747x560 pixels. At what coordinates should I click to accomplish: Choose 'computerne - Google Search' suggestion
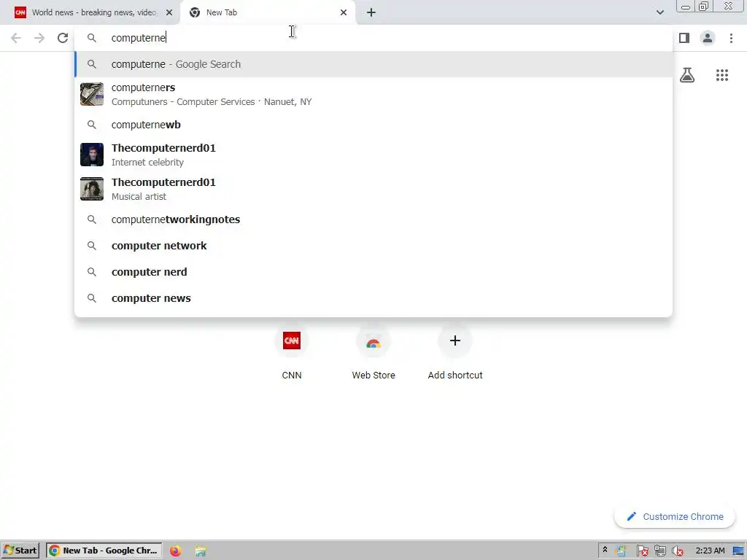coord(373,64)
